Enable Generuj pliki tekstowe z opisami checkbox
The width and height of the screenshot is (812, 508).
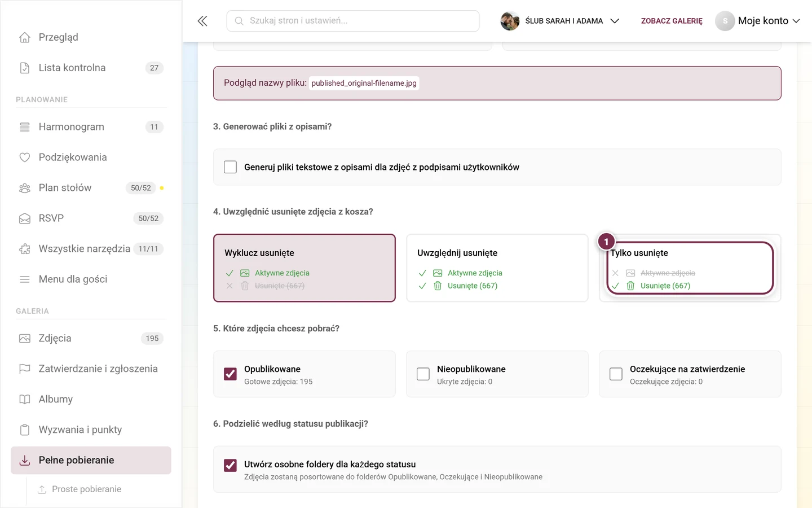pyautogui.click(x=230, y=167)
